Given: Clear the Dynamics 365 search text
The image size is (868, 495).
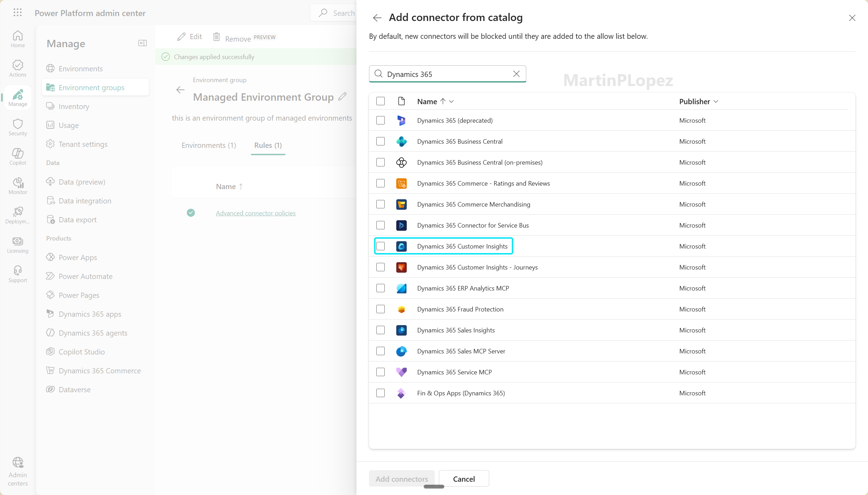Looking at the screenshot, I should click(x=516, y=74).
